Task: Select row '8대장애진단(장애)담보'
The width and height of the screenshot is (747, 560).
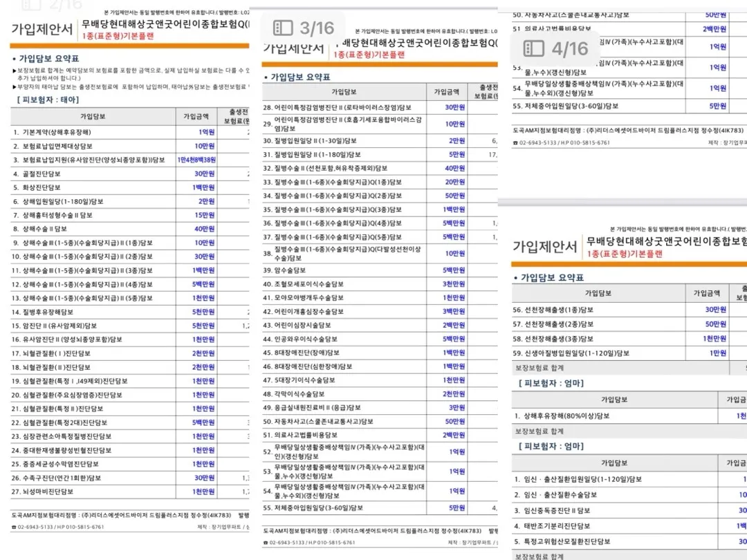Action: 380,353
